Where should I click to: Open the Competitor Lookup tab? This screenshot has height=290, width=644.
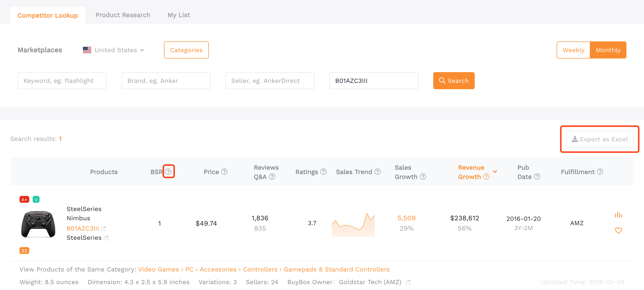(x=48, y=15)
